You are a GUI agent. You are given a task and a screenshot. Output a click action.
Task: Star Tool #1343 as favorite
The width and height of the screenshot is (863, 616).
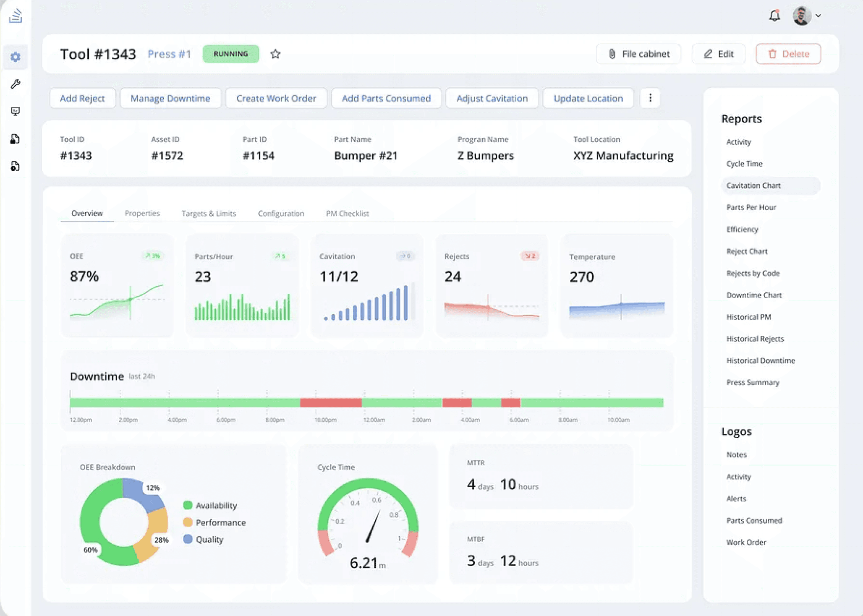[275, 54]
